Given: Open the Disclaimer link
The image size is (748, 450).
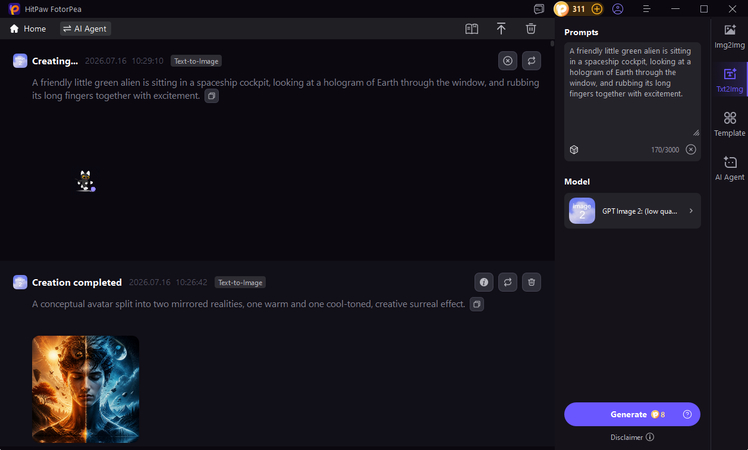Looking at the screenshot, I should coord(632,437).
